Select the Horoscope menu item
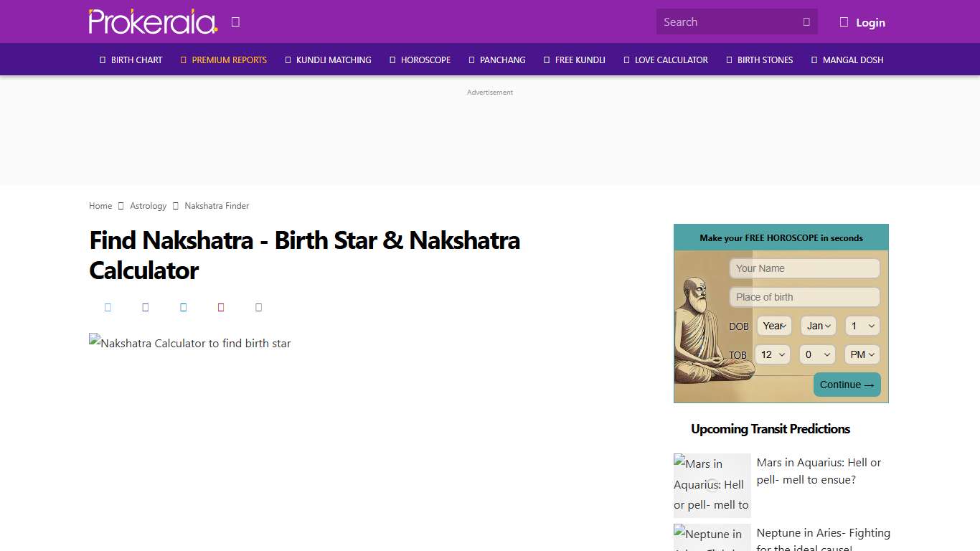 coord(426,60)
